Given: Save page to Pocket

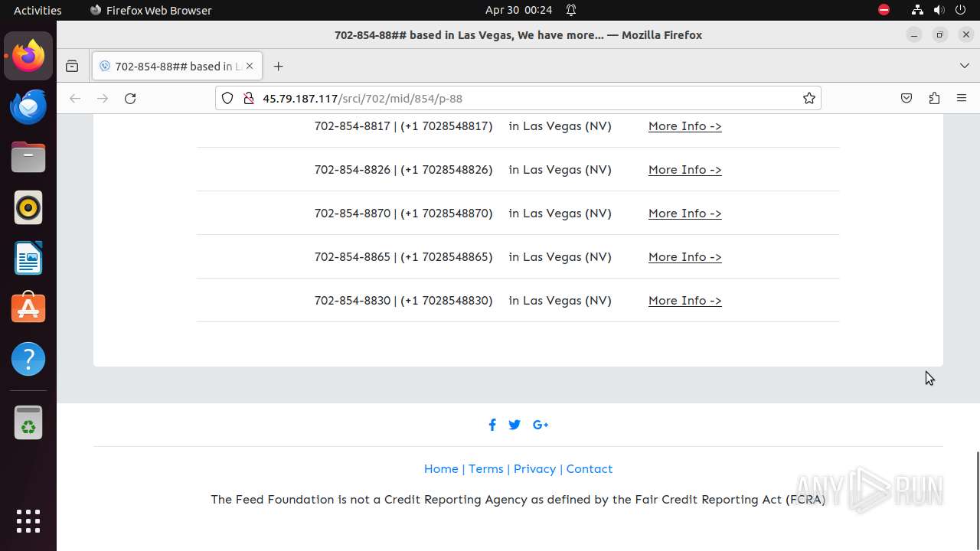Looking at the screenshot, I should pyautogui.click(x=906, y=98).
